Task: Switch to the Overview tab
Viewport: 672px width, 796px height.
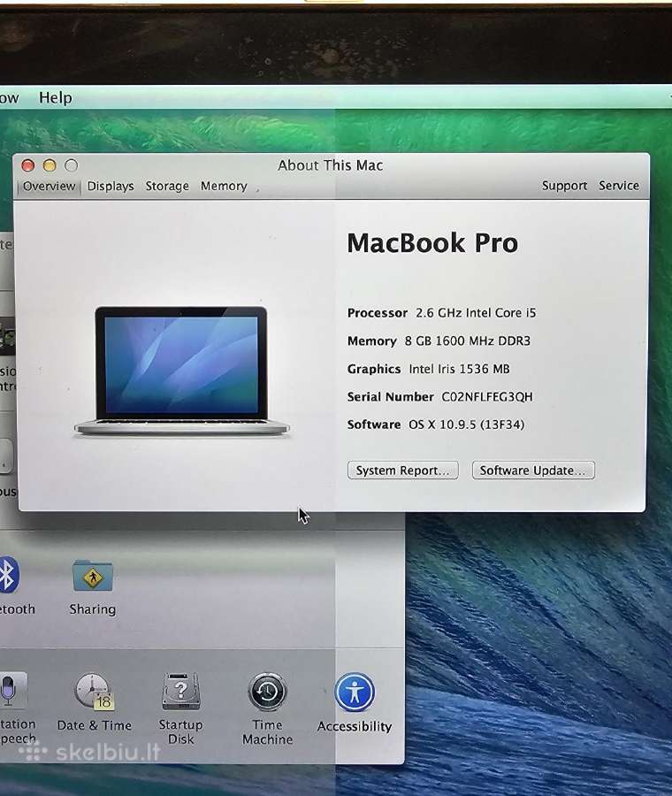Action: tap(49, 187)
